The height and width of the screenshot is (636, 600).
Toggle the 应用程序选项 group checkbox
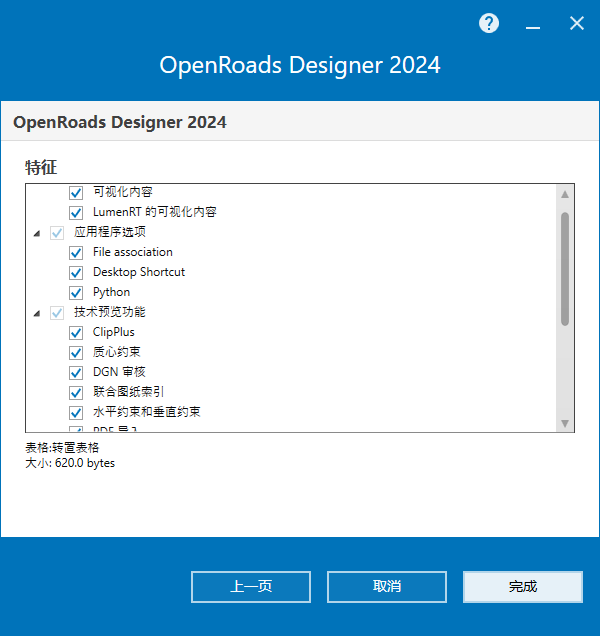pos(57,233)
